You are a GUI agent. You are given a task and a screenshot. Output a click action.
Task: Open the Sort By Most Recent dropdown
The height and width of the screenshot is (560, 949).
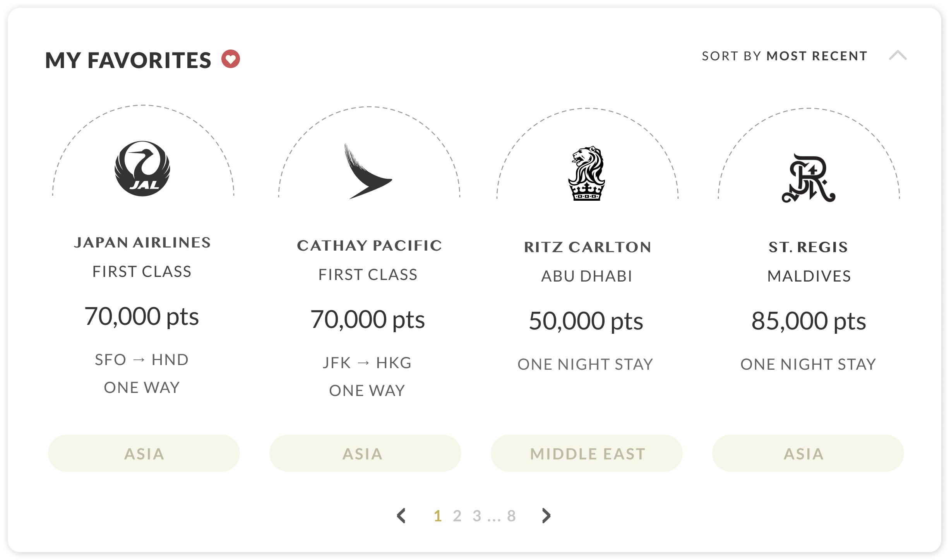click(x=785, y=56)
